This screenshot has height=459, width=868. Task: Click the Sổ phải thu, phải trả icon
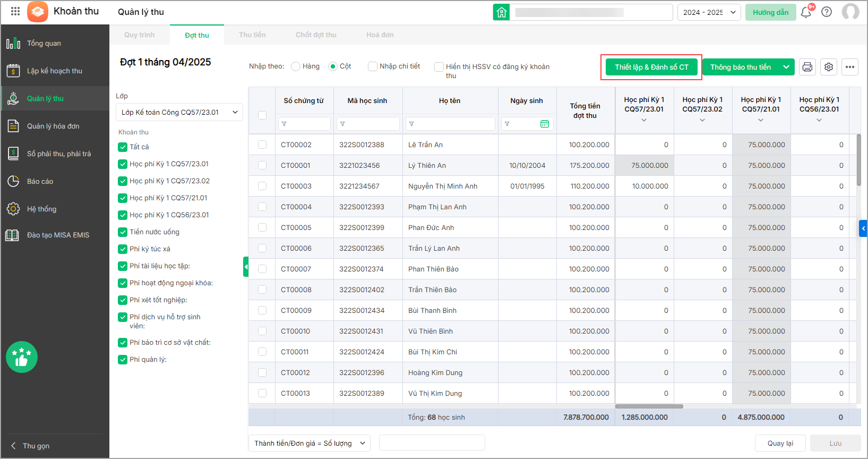[13, 154]
